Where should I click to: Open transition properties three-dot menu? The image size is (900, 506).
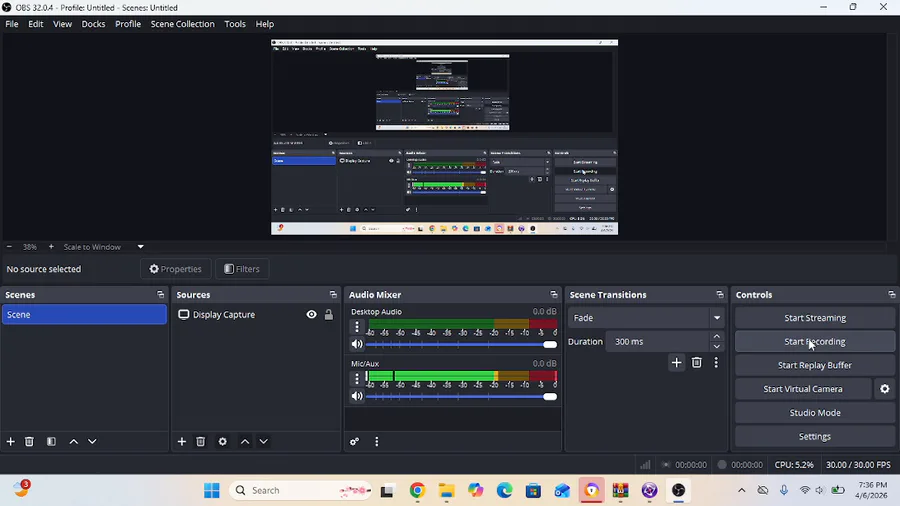pyautogui.click(x=716, y=363)
